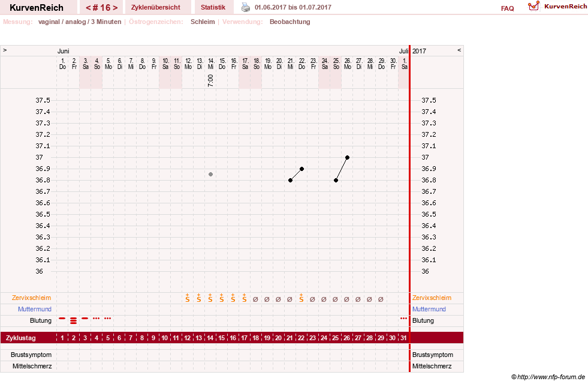The image size is (588, 384).
Task: Click the bleeding mark on cycle day 3
Action: pos(85,319)
